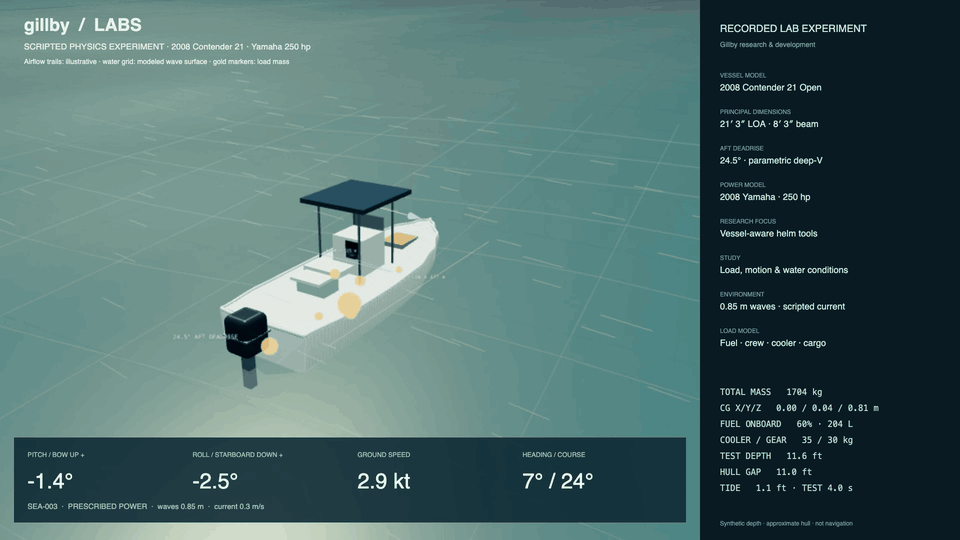Click the roll value -2.5°
This screenshot has width=960, height=540.
tap(215, 481)
